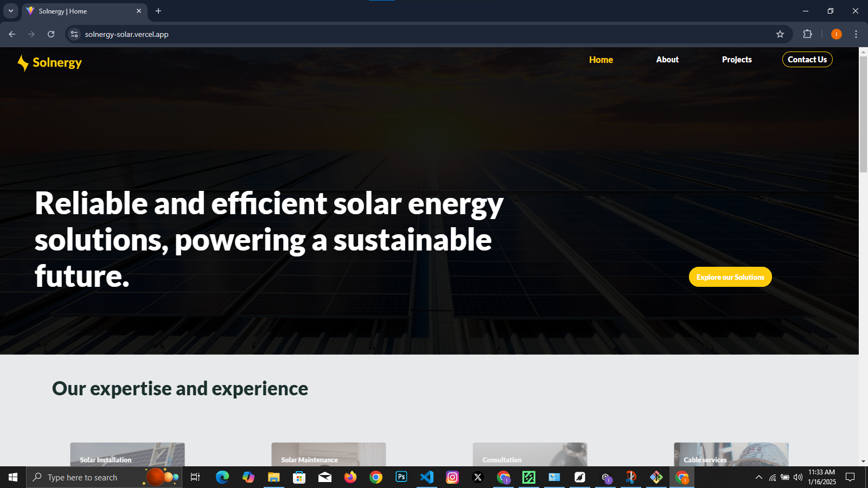
Task: Click the Explore our Solutions button
Action: [730, 277]
